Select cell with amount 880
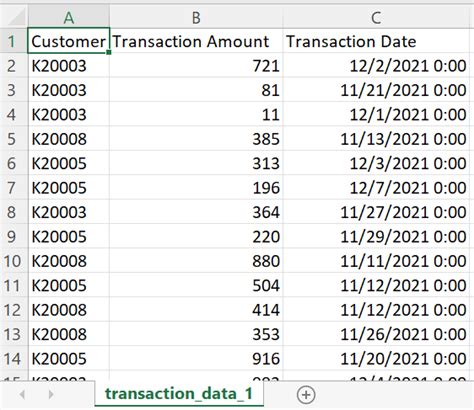 click(196, 261)
